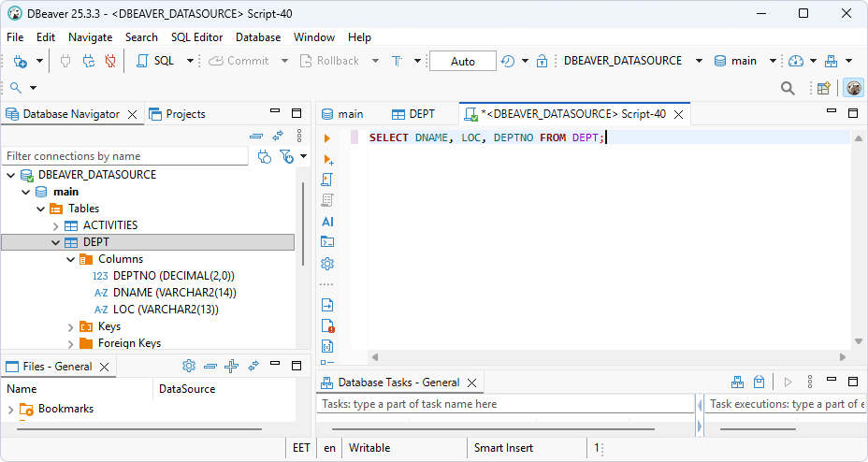The height and width of the screenshot is (462, 868).
Task: Select the main schema in the toolbar
Action: pyautogui.click(x=735, y=61)
